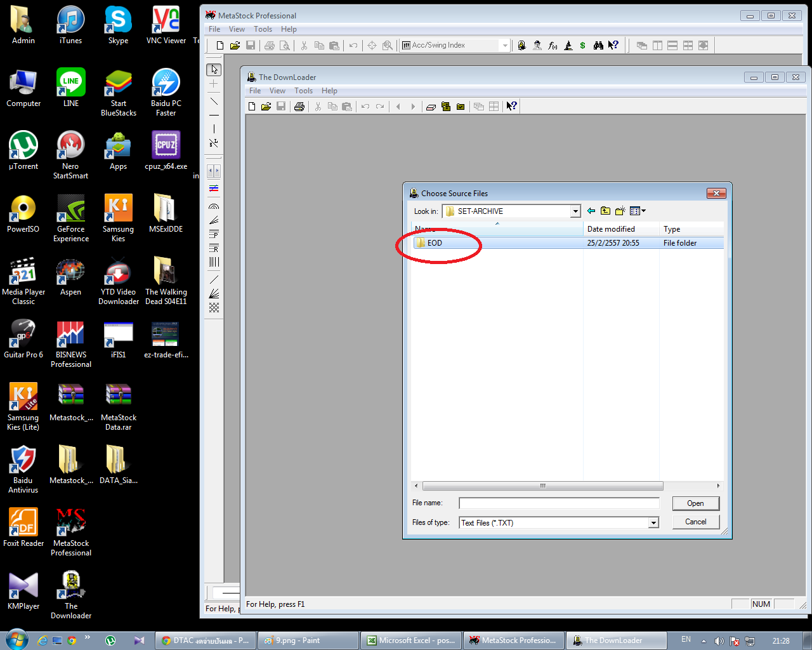Click the Cancel button in dialog
Image resolution: width=812 pixels, height=650 pixels.
(695, 522)
